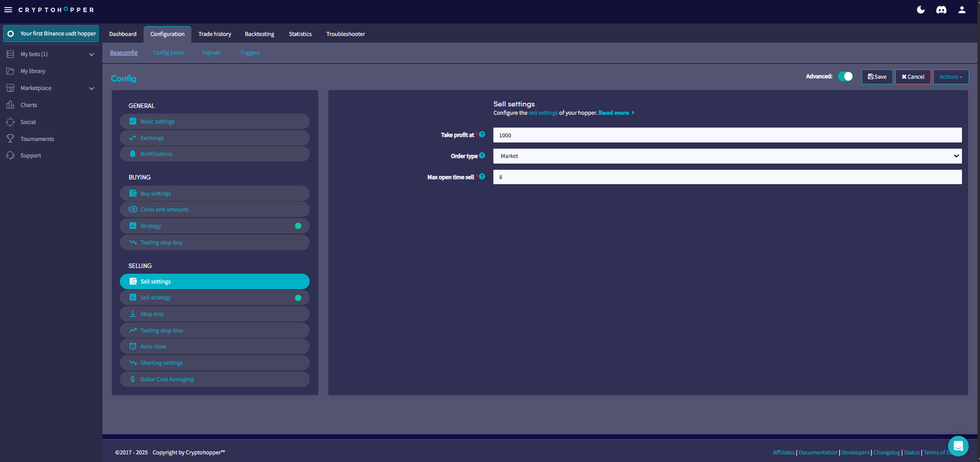The width and height of the screenshot is (980, 462).
Task: Open the Affiliates footer link
Action: 783,452
